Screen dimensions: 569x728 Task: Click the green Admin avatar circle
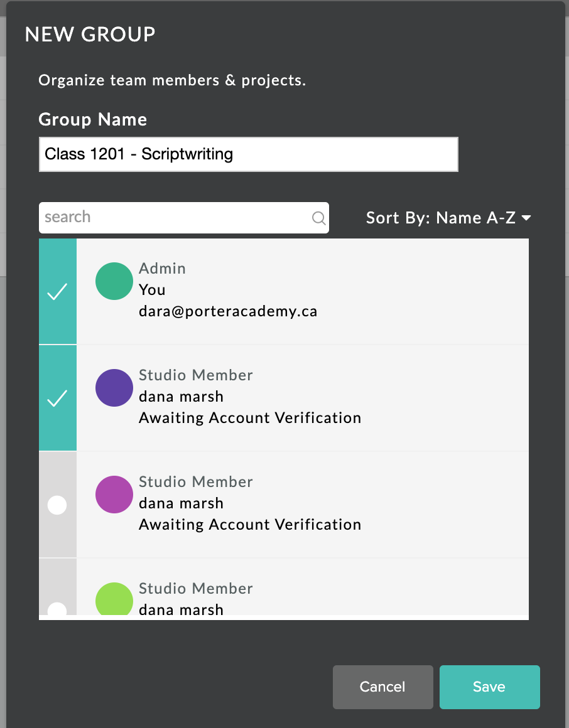tap(114, 281)
